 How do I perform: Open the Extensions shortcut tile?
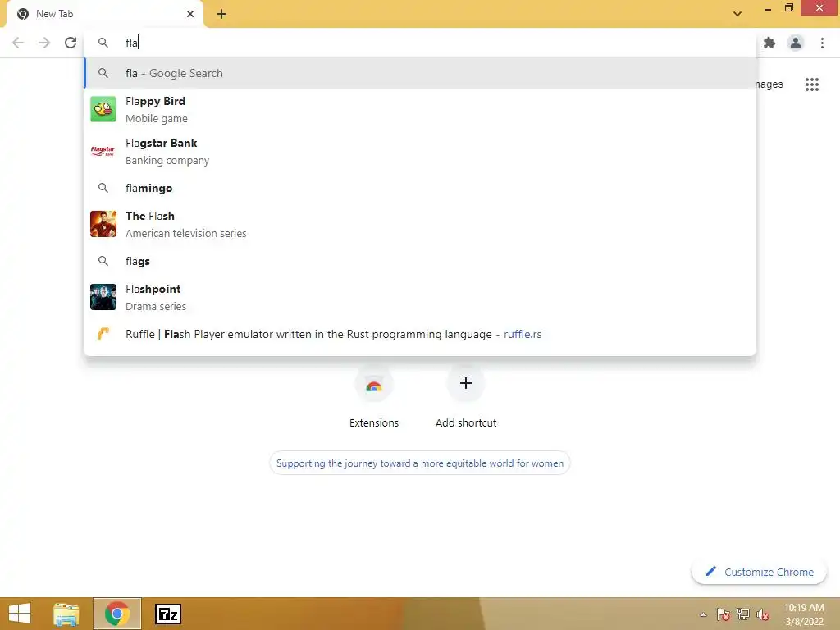[374, 396]
